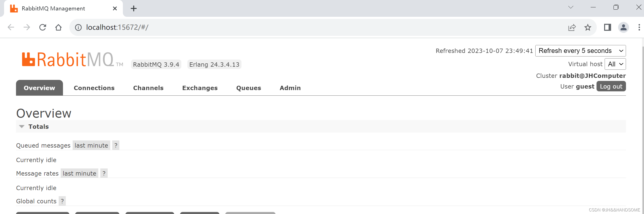Click the share page icon
Screen dimensions: 644x214
click(572, 27)
